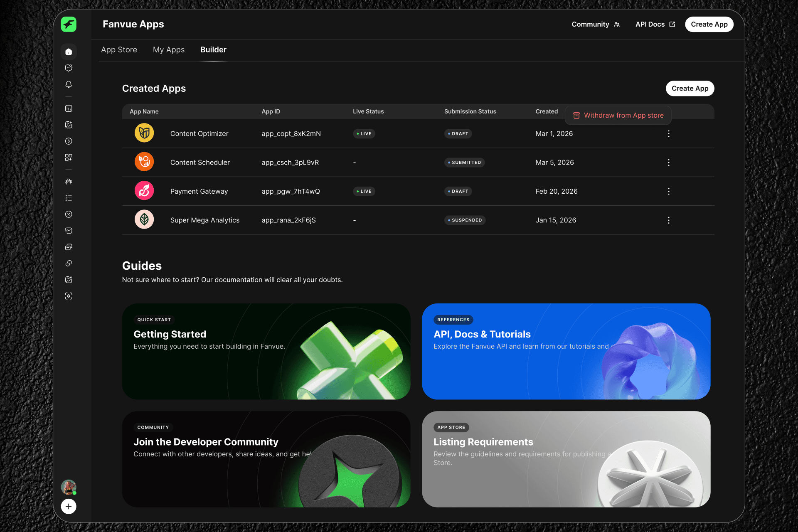Screen dimensions: 798x532
Task: Click the Content Scheduler app icon
Action: [x=144, y=162]
